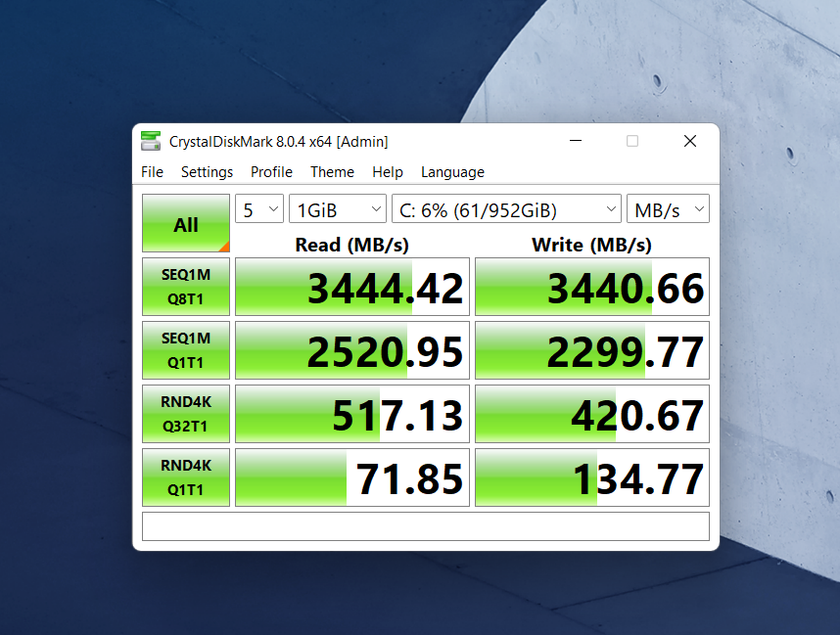
Task: Click the Read (MB/s) column header
Action: [352, 245]
